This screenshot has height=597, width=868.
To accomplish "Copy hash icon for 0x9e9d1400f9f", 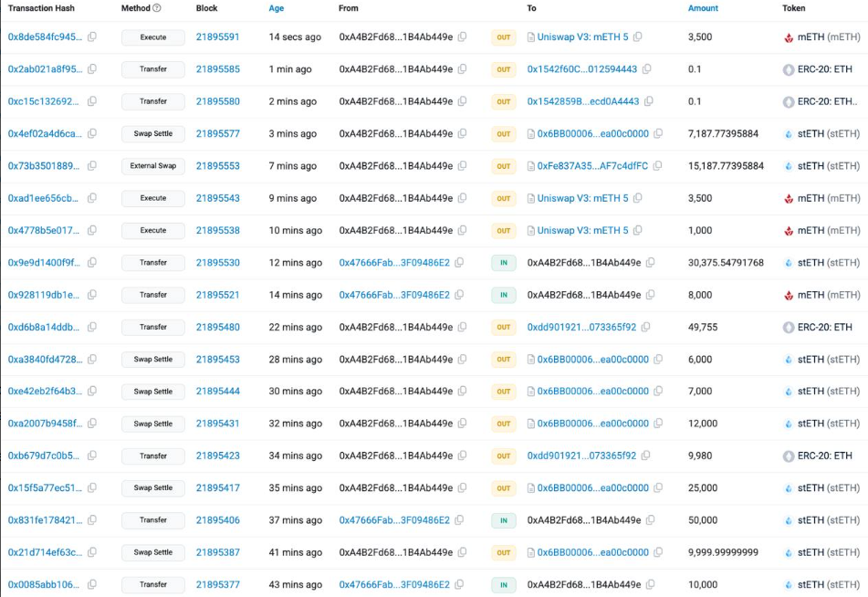I will (x=92, y=262).
